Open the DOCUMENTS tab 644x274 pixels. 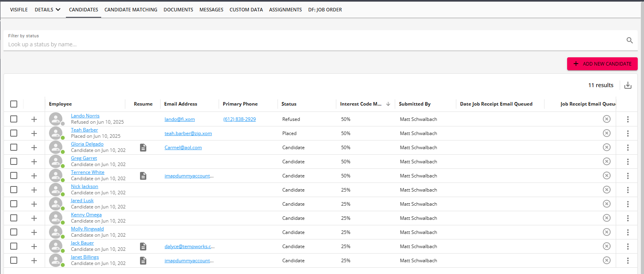coord(178,10)
